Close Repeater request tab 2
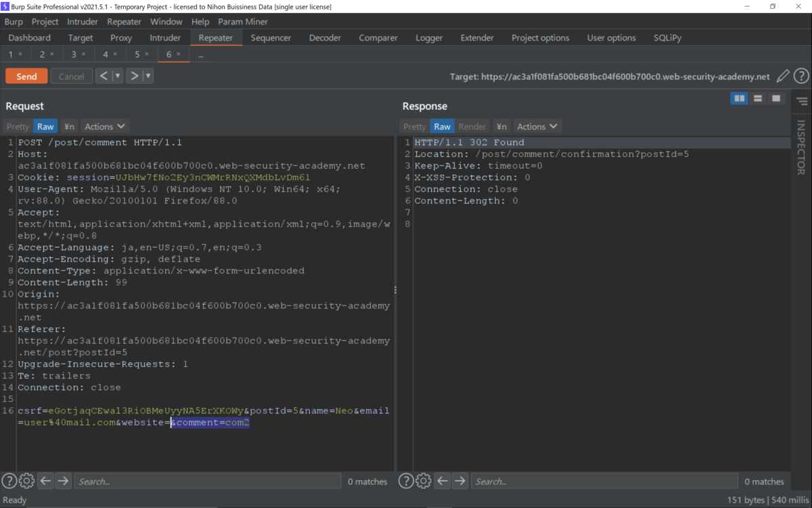Screen dimensions: 812x508 [51, 54]
